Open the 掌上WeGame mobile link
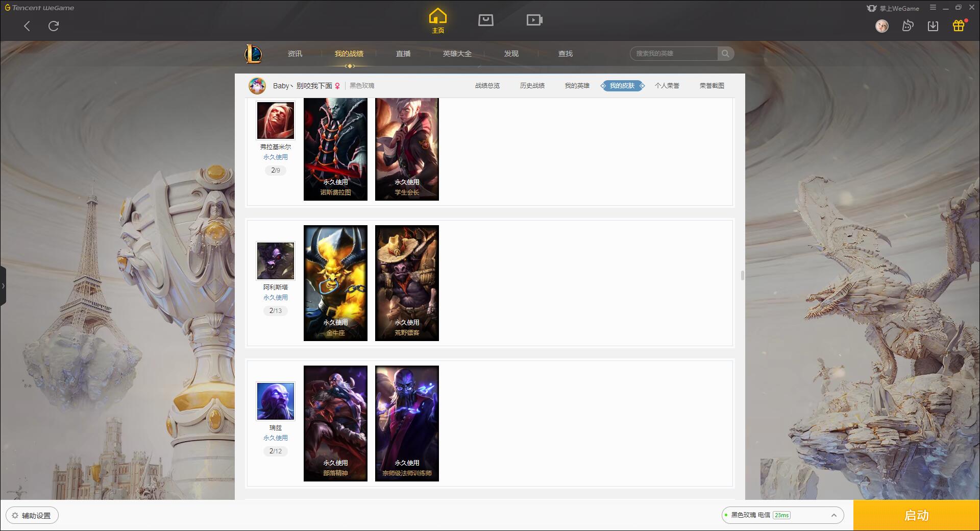Screen dimensions: 980x531 [x=893, y=8]
